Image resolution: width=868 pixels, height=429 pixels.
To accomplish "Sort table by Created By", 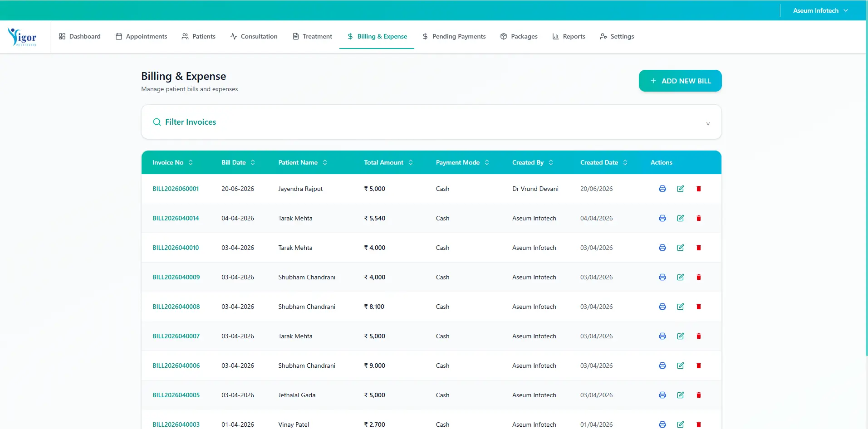I will click(533, 162).
